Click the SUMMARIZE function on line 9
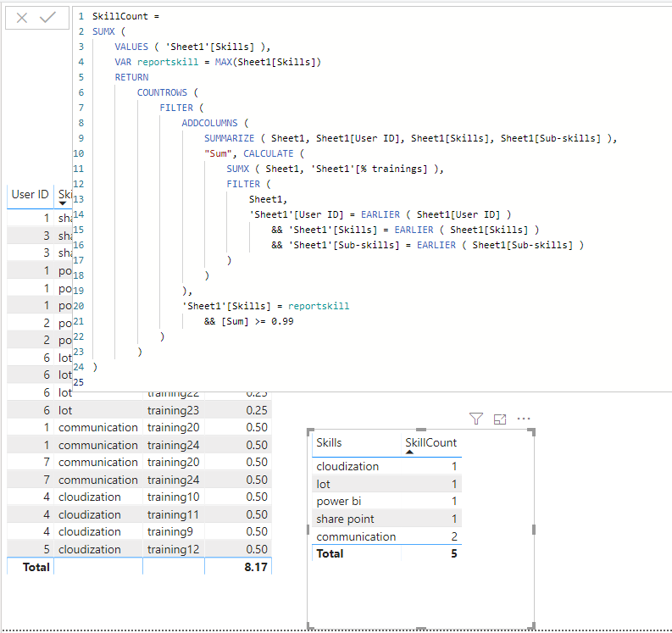 (230, 138)
